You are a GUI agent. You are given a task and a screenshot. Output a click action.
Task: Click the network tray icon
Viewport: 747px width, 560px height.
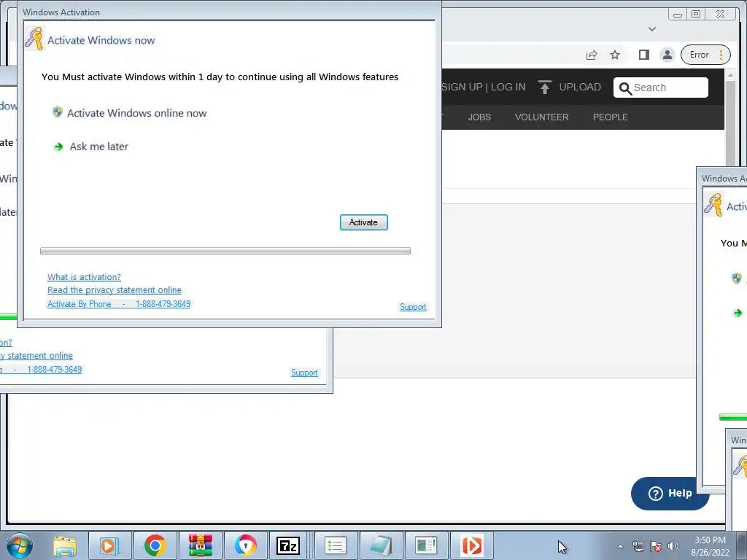638,546
